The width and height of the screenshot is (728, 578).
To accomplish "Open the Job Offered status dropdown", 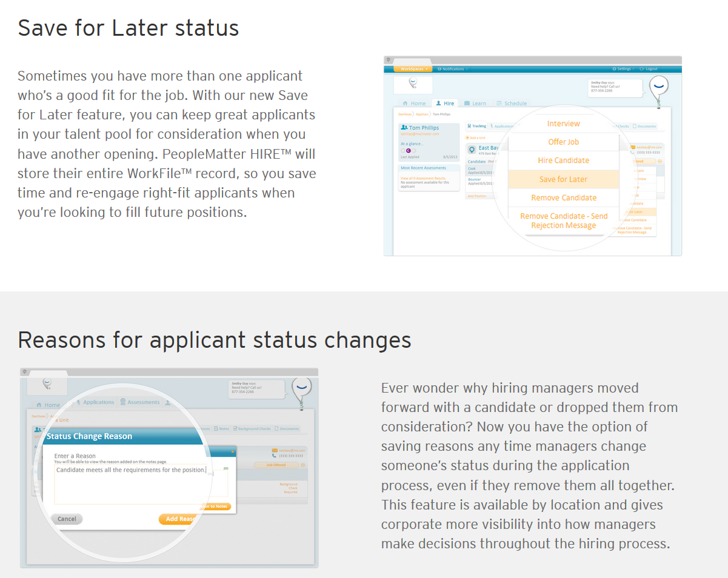I will [x=276, y=465].
